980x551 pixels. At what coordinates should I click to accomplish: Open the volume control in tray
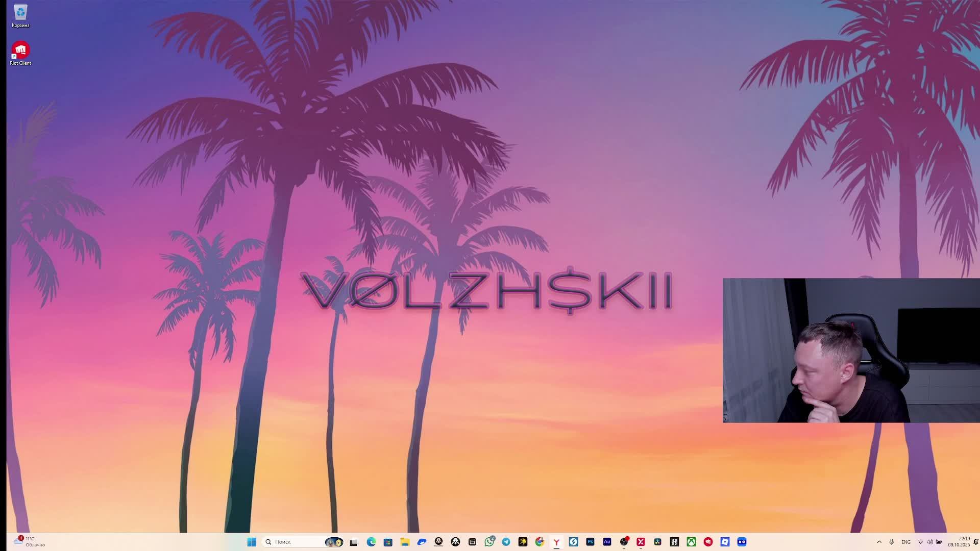(x=930, y=542)
